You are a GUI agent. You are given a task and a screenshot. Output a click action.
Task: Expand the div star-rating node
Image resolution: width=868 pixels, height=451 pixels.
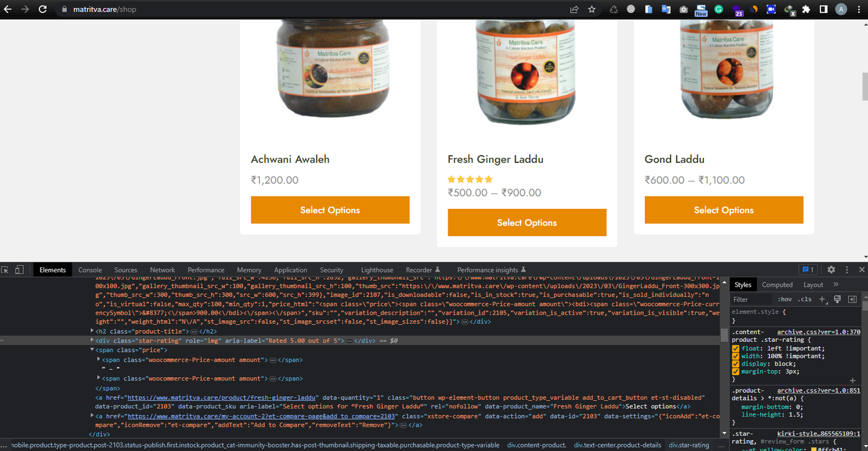point(93,340)
